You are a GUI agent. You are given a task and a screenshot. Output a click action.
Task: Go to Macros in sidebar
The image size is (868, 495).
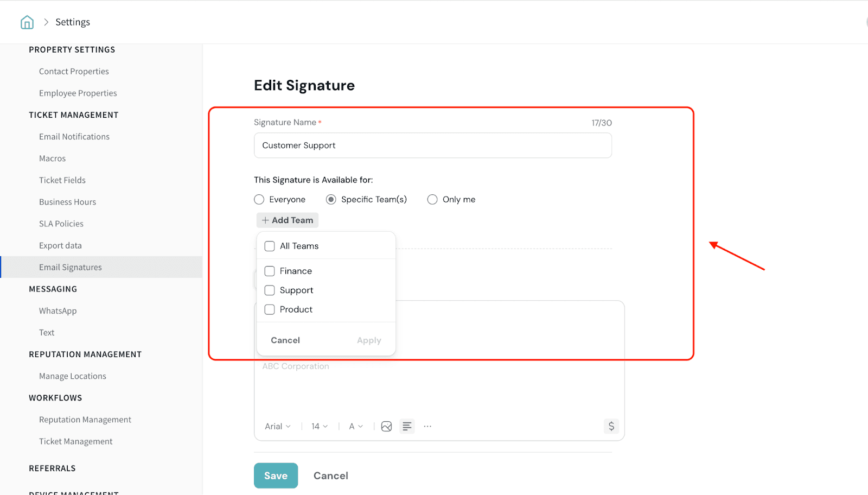[52, 158]
